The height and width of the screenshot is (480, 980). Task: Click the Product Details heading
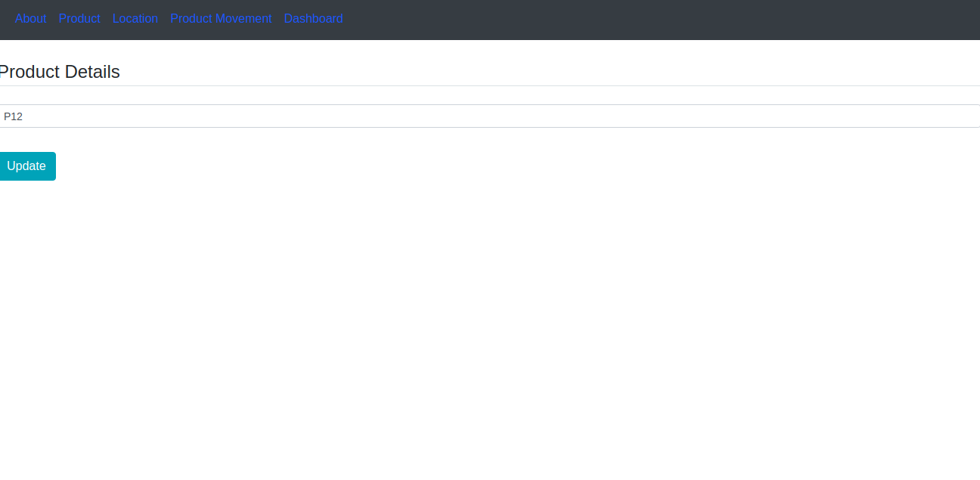tap(60, 72)
